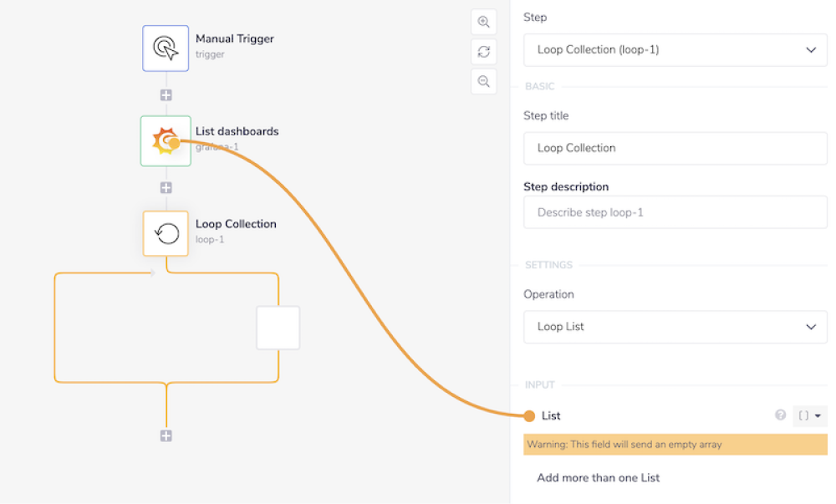Select the List dashboards step label
836x504 pixels.
[x=237, y=131]
